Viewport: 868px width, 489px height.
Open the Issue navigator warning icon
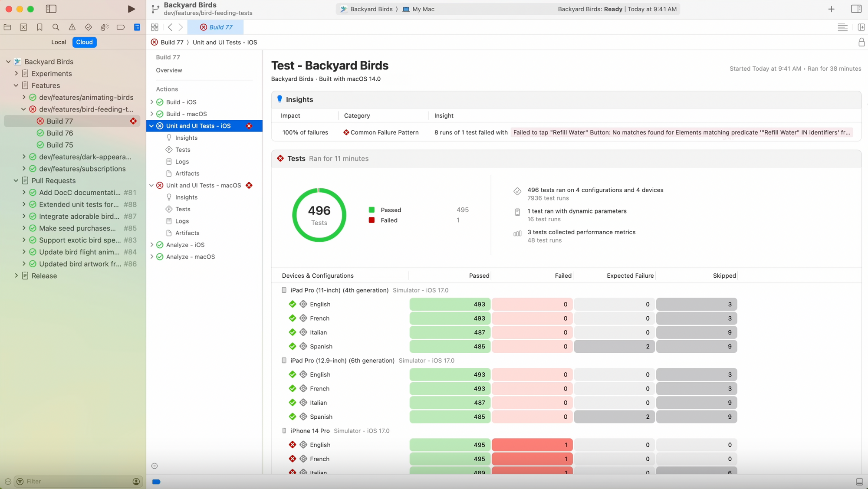click(x=72, y=27)
